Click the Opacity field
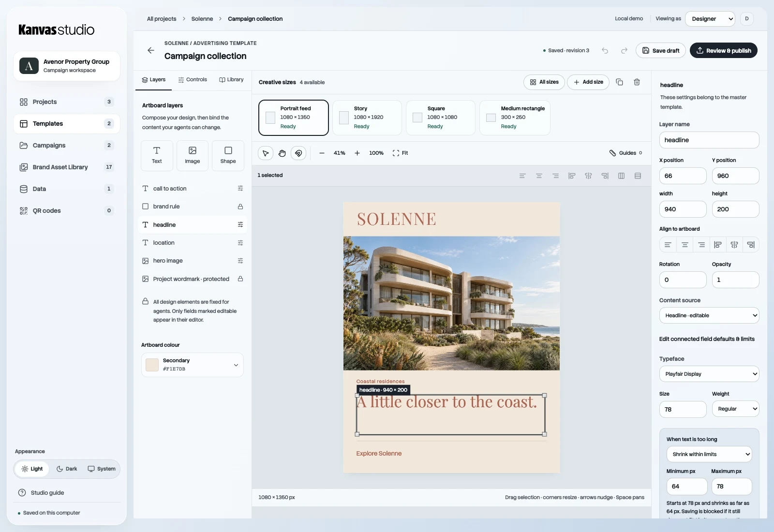Viewport: 774px width, 532px height. (x=735, y=280)
